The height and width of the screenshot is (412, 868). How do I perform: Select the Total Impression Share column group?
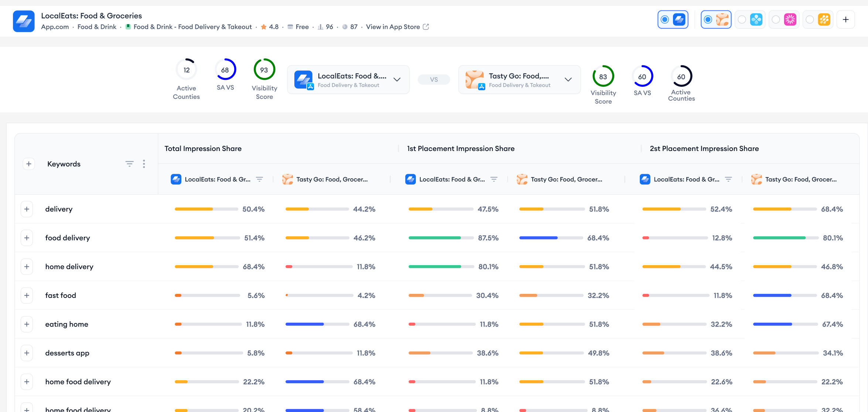tap(203, 148)
